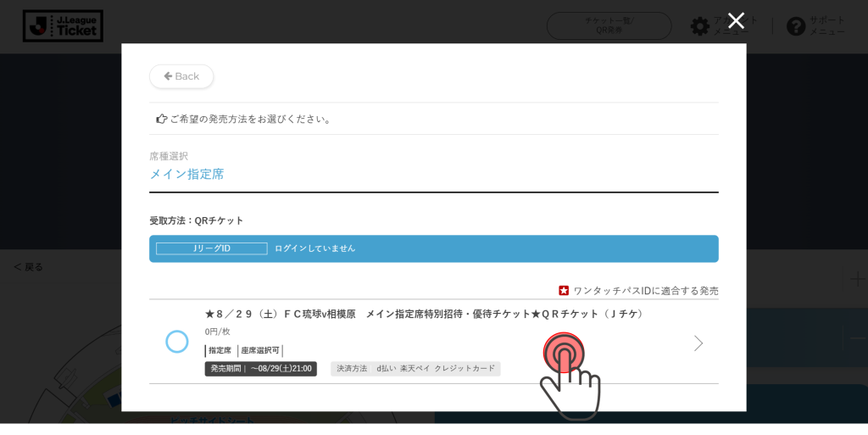Click the 発売期間 ～08/29(土)21:00 badge
Screen dimensions: 868x435
click(x=261, y=369)
